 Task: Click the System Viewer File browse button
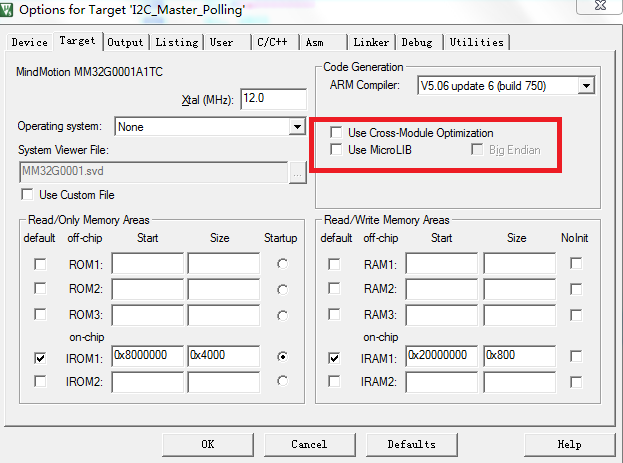click(297, 172)
